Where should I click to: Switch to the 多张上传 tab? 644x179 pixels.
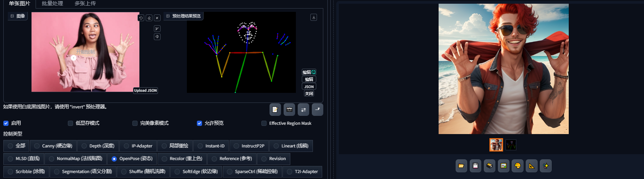pos(85,4)
